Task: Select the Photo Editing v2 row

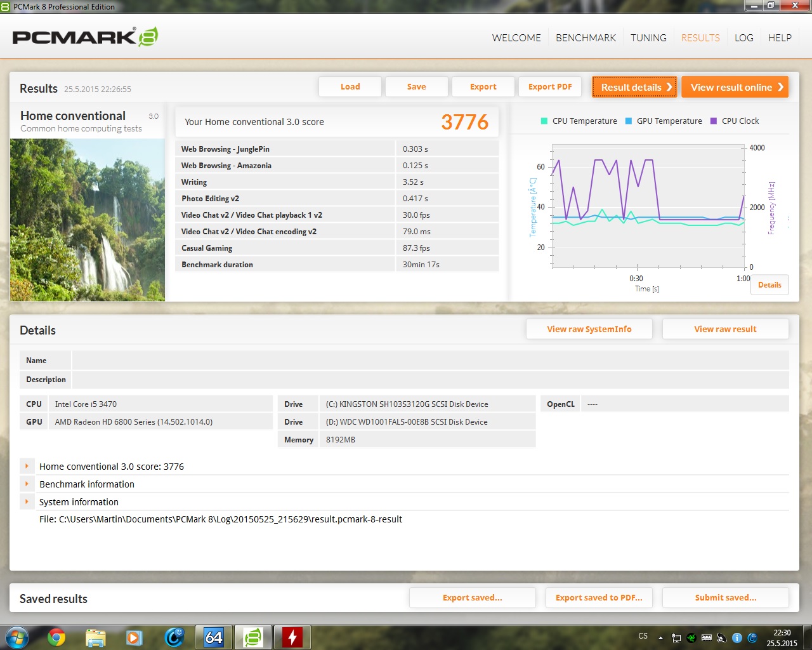Action: (337, 199)
